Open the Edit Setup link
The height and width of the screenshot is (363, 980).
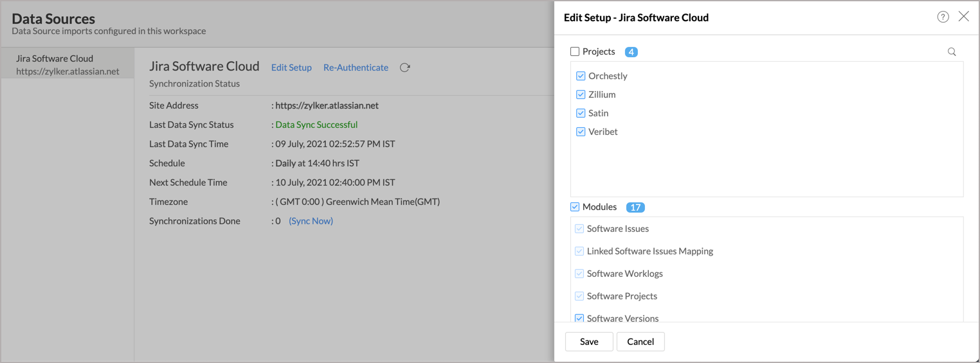click(x=291, y=67)
